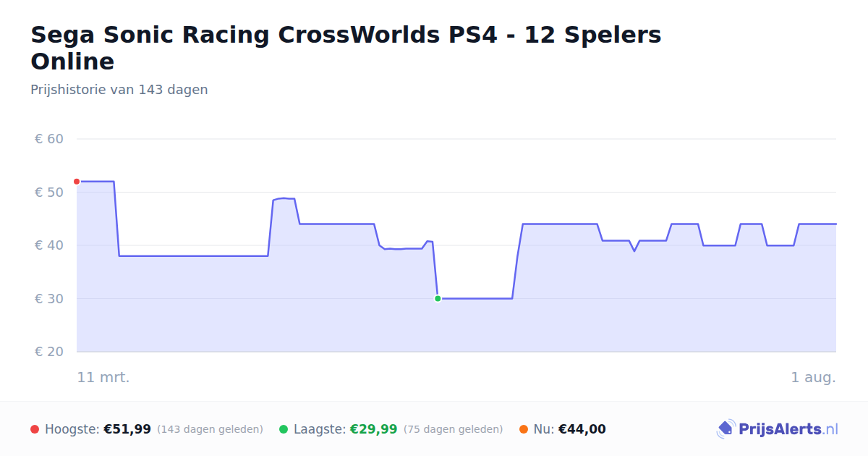The height and width of the screenshot is (456, 868).
Task: Click the PrijsAlerts price tag logo icon
Action: (x=726, y=429)
